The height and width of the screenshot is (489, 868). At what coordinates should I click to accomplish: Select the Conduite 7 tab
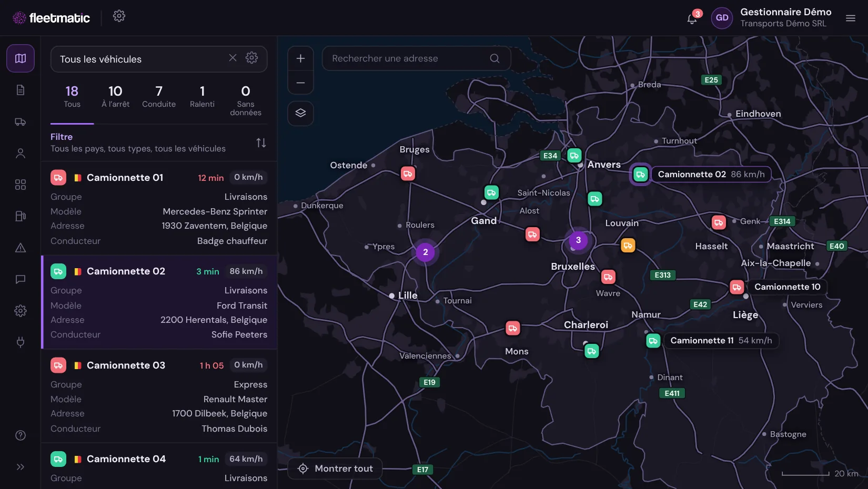point(159,97)
